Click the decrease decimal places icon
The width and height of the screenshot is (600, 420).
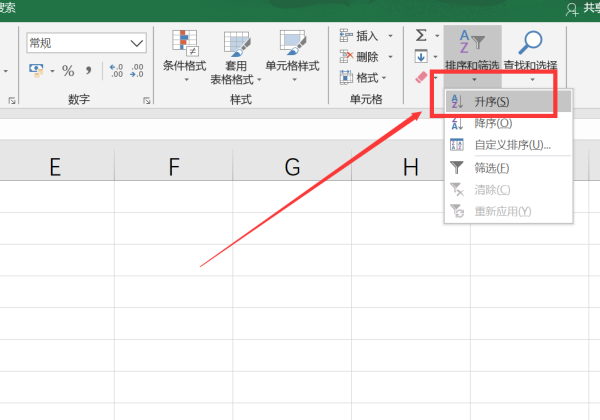(138, 71)
